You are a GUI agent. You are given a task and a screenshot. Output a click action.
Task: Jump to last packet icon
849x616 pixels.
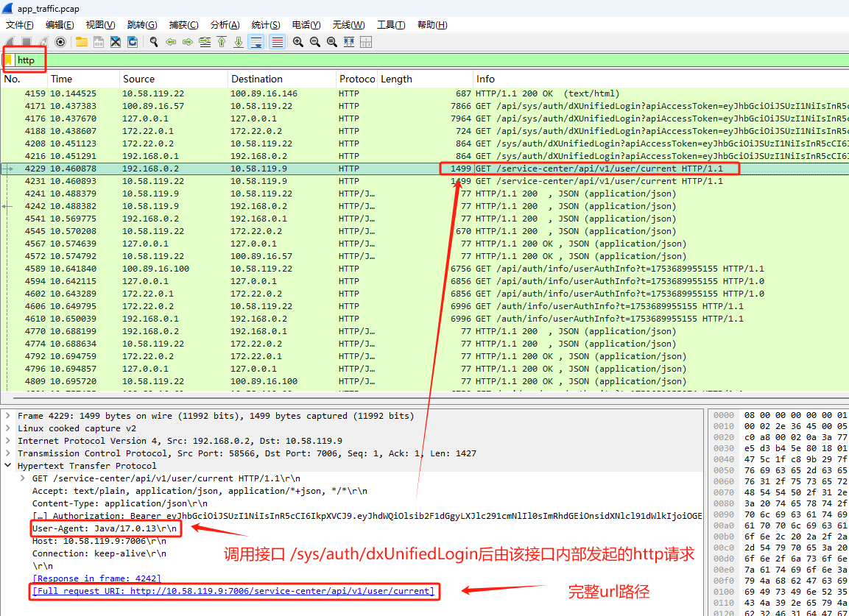click(x=239, y=42)
